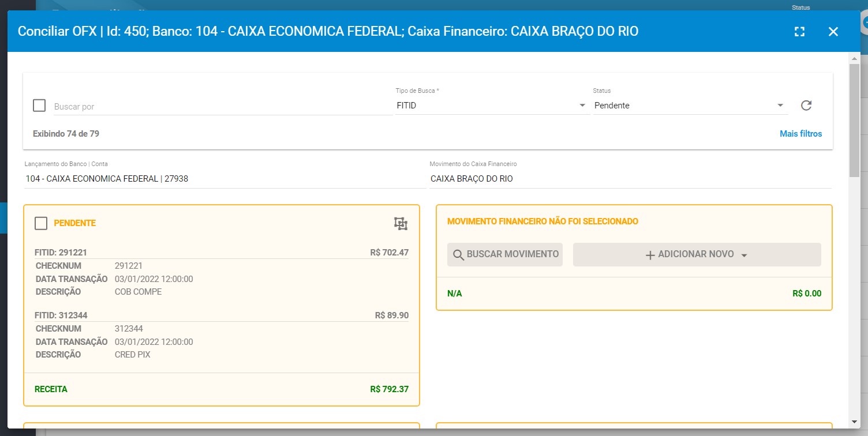This screenshot has width=868, height=436.
Task: Click the N/A label
Action: [x=455, y=294]
